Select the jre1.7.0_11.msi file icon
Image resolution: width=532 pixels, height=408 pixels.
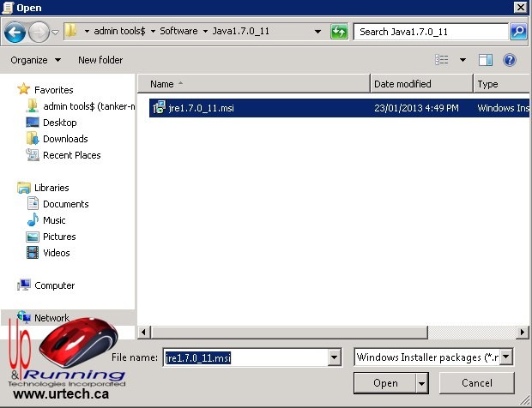point(159,108)
